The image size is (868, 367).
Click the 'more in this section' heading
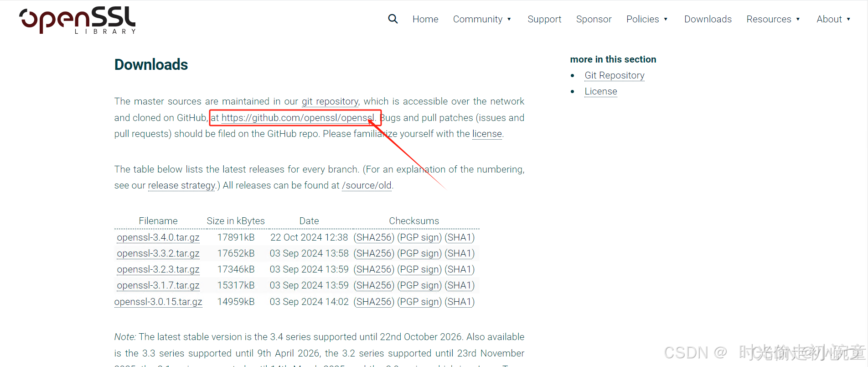613,59
